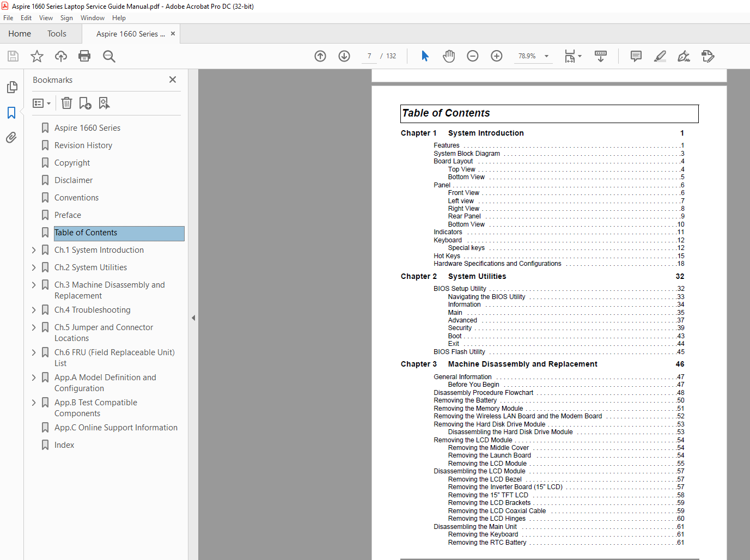Select the Table of Contents bookmark
The image size is (750, 560).
coord(119,233)
